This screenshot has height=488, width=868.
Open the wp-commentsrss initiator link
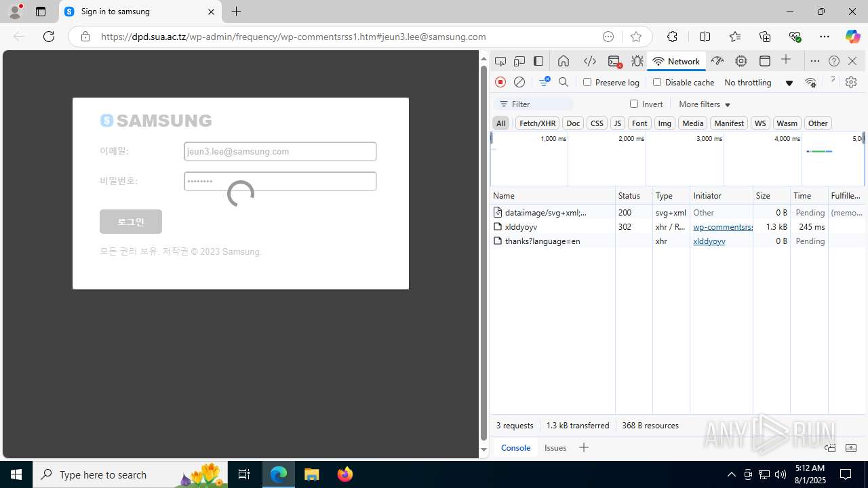[723, 227]
